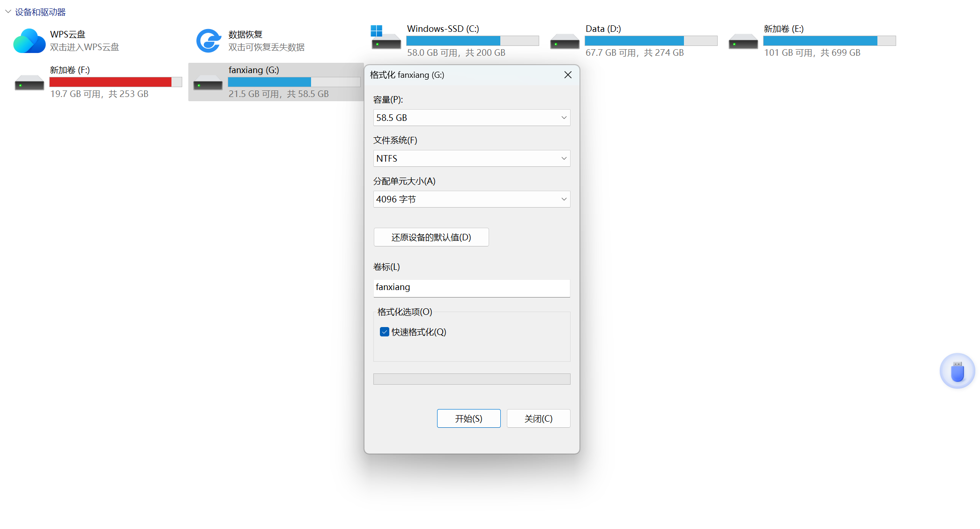Click the fanxiang (G:) drive icon

click(208, 82)
